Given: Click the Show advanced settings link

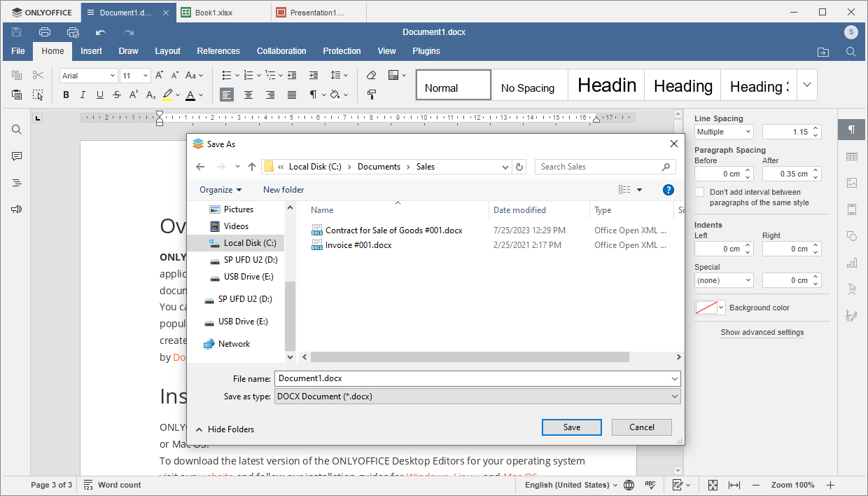Looking at the screenshot, I should (762, 332).
